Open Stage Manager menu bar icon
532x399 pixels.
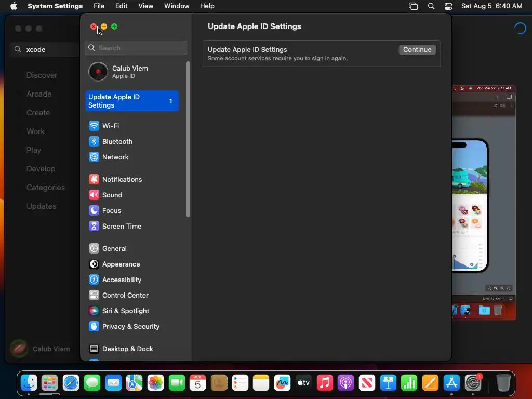(x=413, y=6)
